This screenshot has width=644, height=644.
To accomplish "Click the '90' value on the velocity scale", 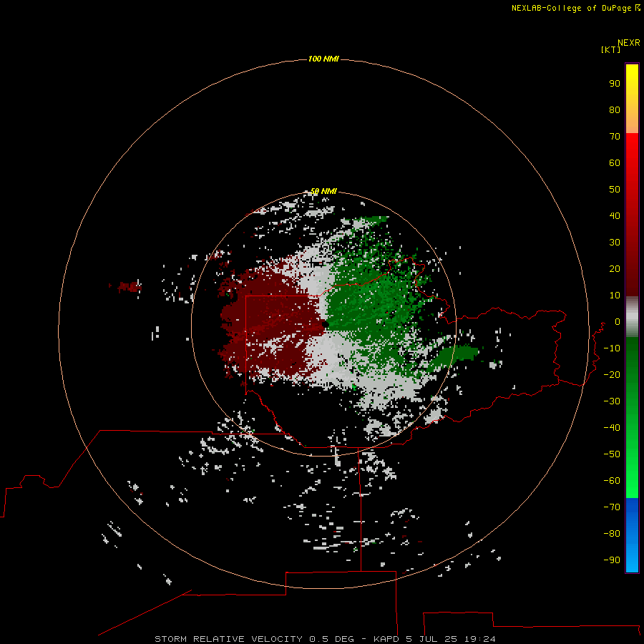I will (x=615, y=84).
